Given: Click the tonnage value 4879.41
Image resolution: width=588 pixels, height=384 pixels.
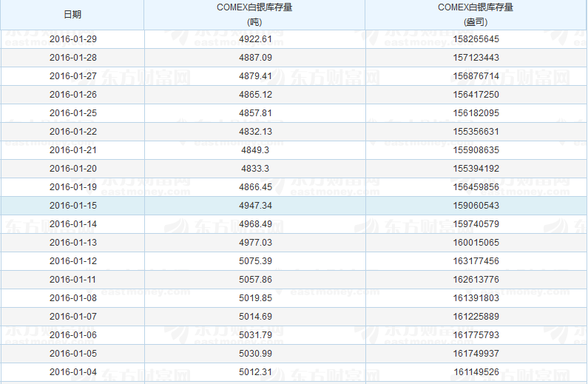Looking at the screenshot, I should [255, 76].
